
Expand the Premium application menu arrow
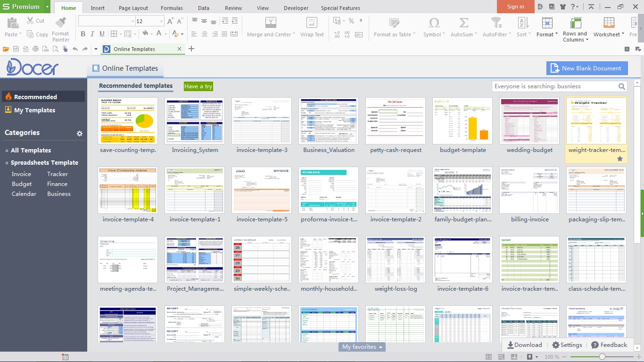(x=47, y=7)
